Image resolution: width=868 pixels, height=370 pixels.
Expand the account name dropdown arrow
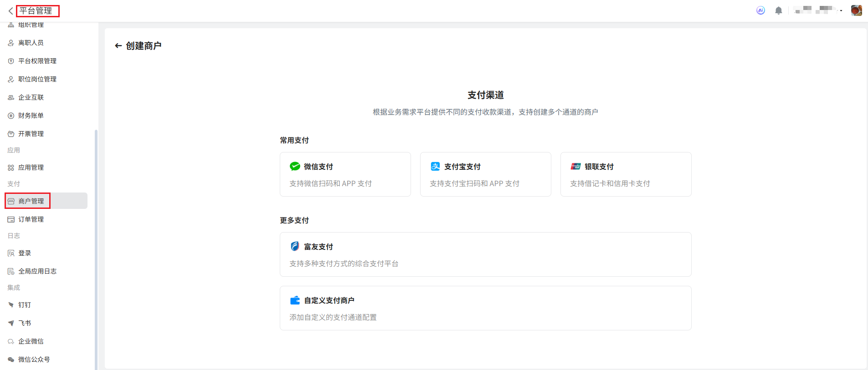841,11
